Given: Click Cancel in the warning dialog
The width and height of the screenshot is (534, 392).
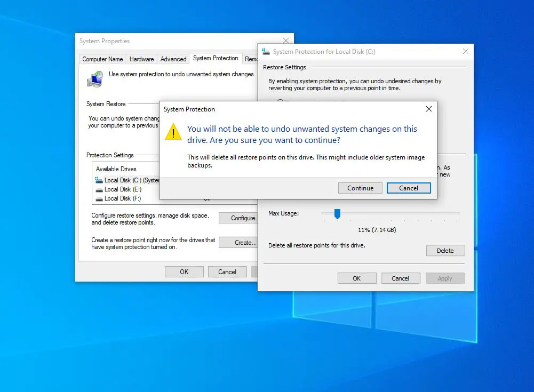Looking at the screenshot, I should click(x=409, y=188).
